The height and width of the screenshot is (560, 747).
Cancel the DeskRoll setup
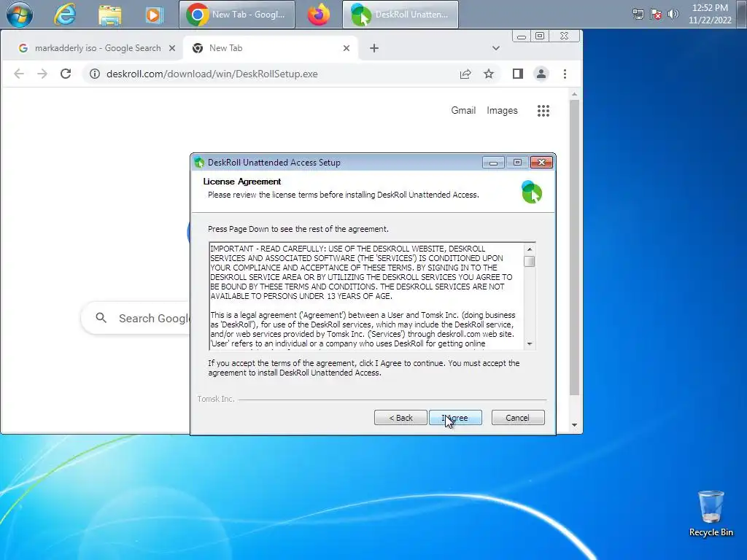pos(518,418)
